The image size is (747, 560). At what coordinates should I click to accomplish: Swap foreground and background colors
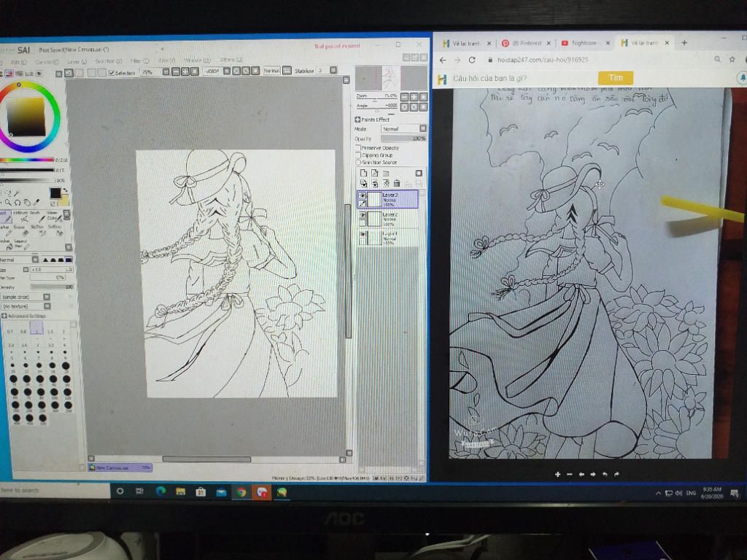65,190
